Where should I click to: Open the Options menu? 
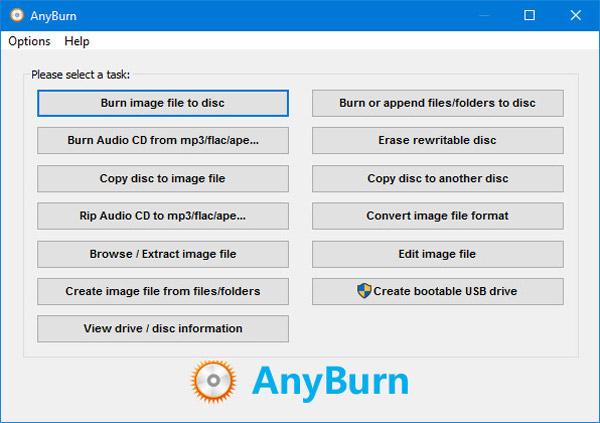pyautogui.click(x=29, y=41)
